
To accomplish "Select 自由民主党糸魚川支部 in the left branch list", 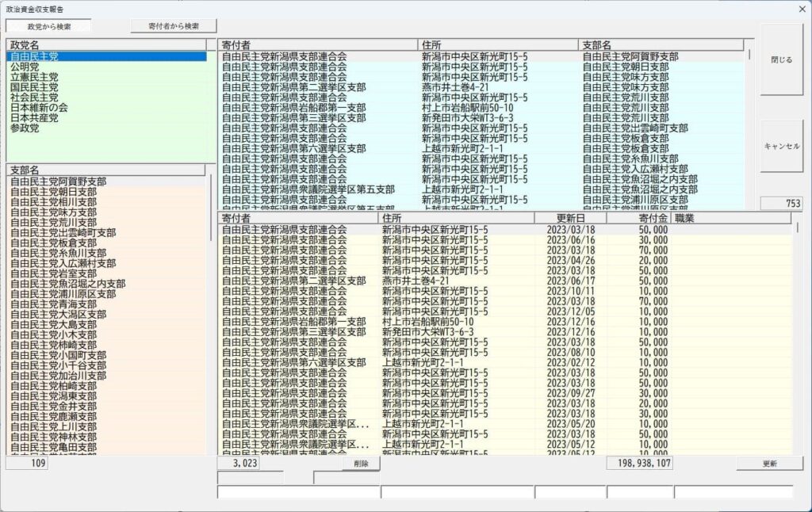I will coord(52,253).
